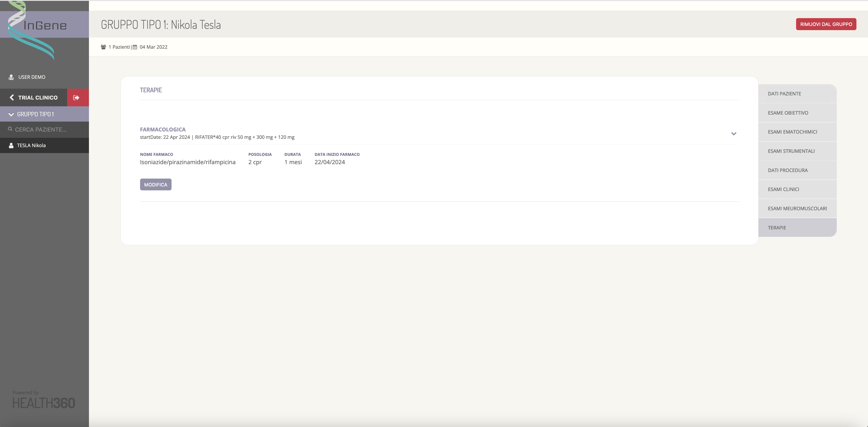Switch to the ESAME OBIETTIVO tab
Screen dimensions: 868x427
pyautogui.click(x=797, y=113)
